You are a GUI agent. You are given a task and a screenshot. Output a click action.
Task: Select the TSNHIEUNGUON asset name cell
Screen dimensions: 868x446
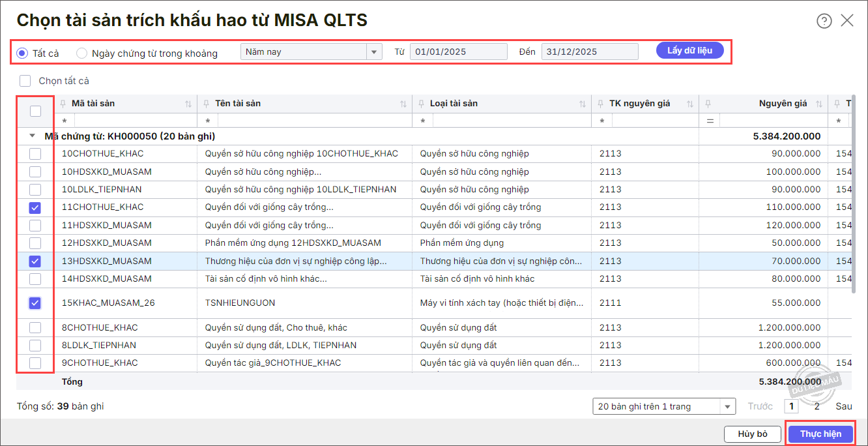(x=304, y=303)
